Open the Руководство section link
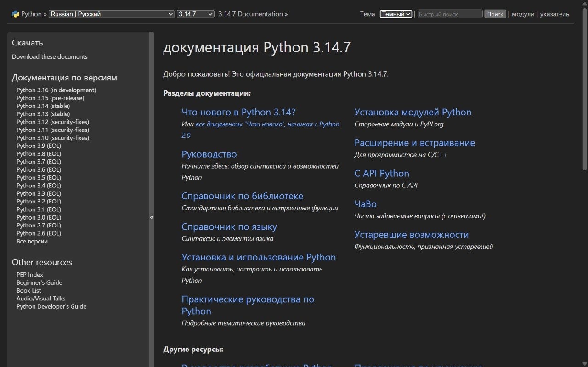Viewport: 588px width, 367px height. [209, 154]
